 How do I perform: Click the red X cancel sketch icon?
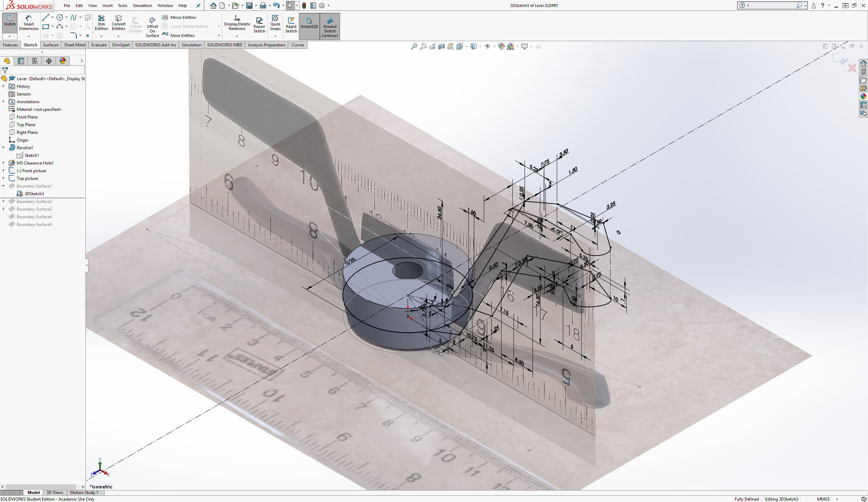pos(852,68)
